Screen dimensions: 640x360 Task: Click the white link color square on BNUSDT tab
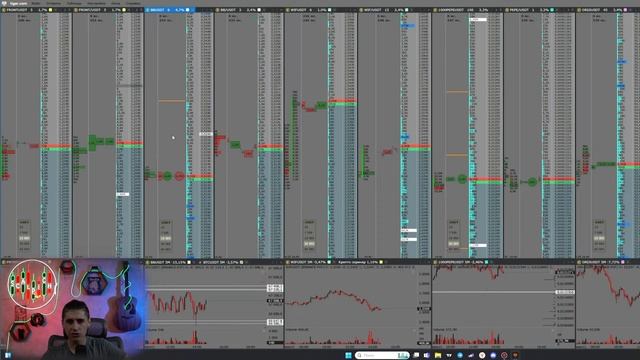click(188, 9)
